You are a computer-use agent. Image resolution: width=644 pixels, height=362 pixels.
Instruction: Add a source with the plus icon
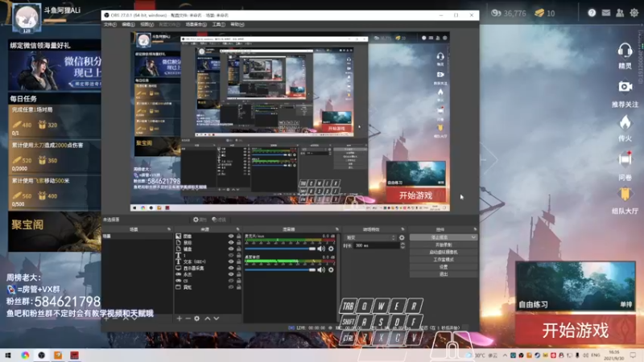coord(179,319)
